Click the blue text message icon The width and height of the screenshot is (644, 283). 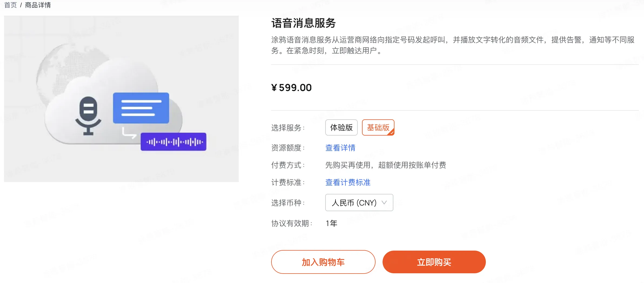tap(141, 108)
